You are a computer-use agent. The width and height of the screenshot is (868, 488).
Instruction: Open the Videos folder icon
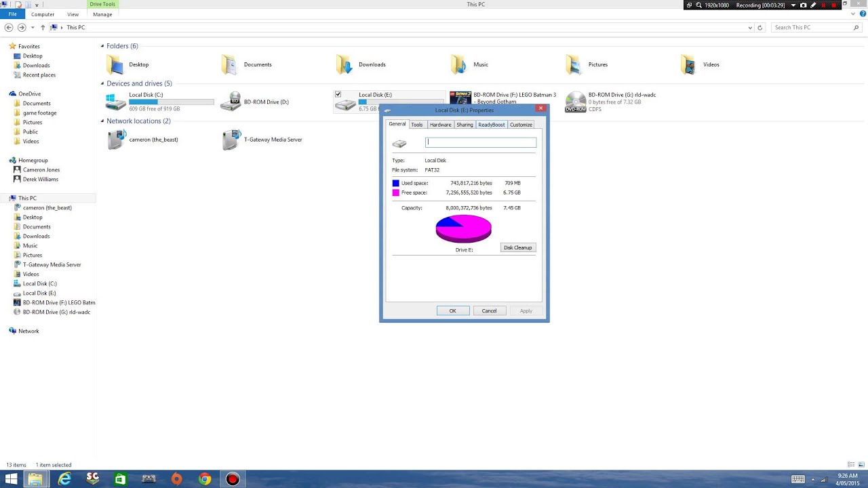pyautogui.click(x=688, y=64)
